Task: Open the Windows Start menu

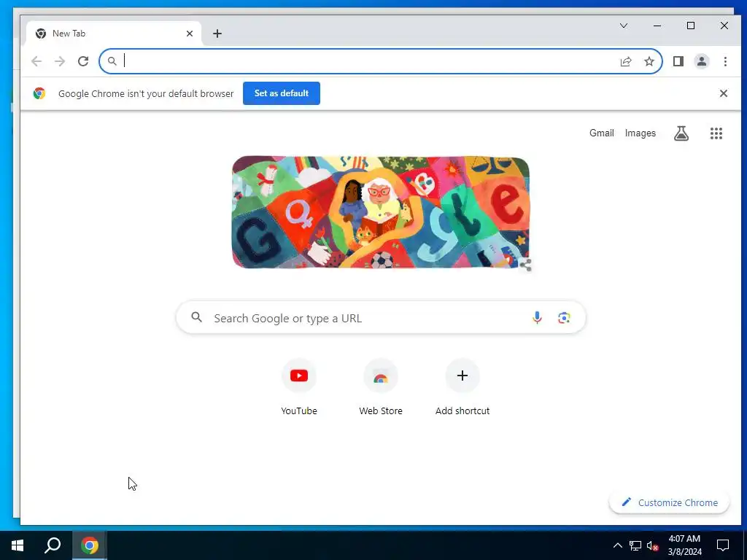Action: point(18,545)
